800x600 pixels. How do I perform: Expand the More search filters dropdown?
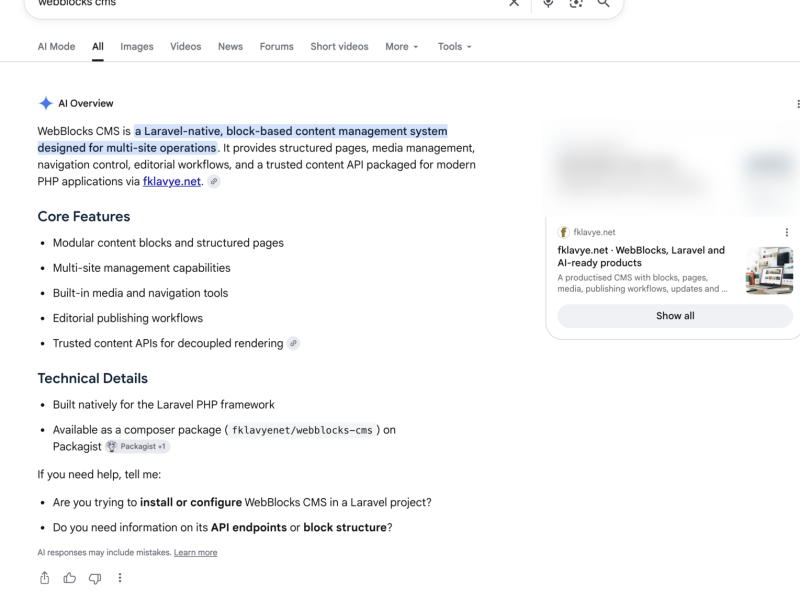402,46
